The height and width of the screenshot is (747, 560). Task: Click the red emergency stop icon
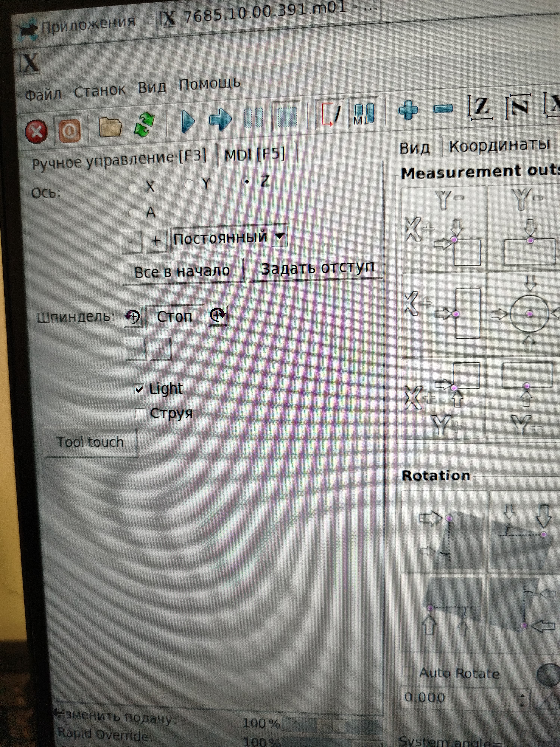click(x=36, y=131)
